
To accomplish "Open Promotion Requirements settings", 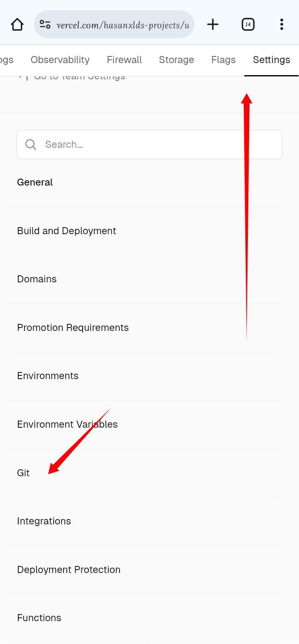I will click(x=73, y=328).
